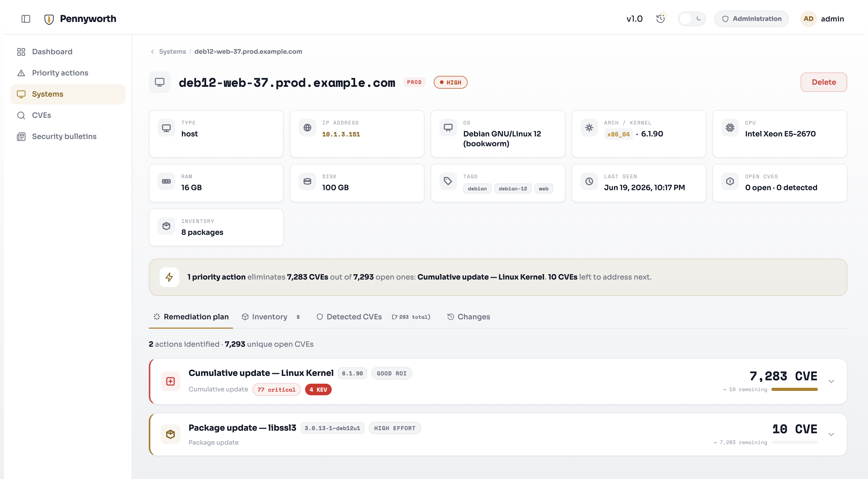Select Systems in sidebar
Image resolution: width=868 pixels, height=479 pixels.
click(x=68, y=94)
